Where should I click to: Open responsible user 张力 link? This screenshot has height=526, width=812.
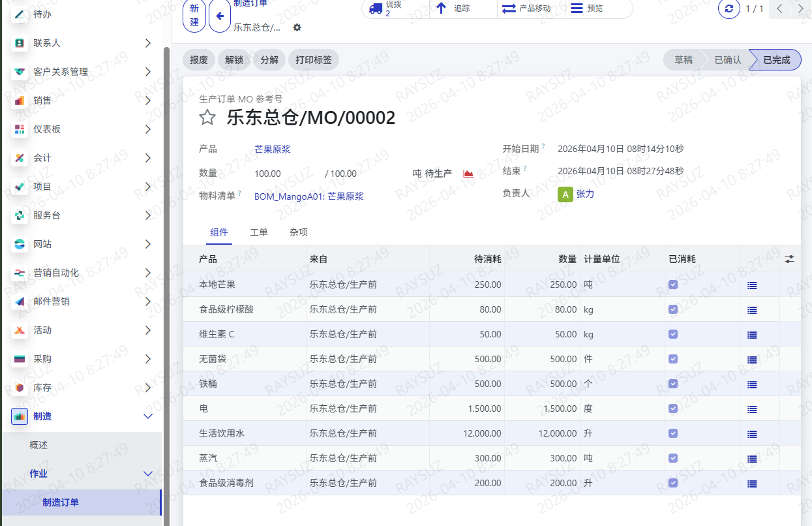coord(585,194)
